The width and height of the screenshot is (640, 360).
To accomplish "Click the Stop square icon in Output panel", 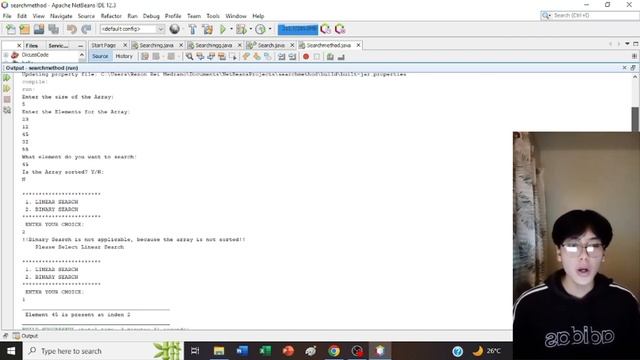I will pyautogui.click(x=7, y=99).
